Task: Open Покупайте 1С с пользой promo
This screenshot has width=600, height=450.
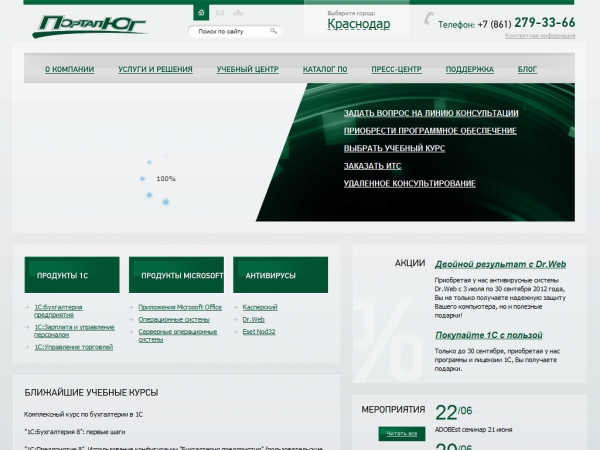Action: pyautogui.click(x=489, y=335)
